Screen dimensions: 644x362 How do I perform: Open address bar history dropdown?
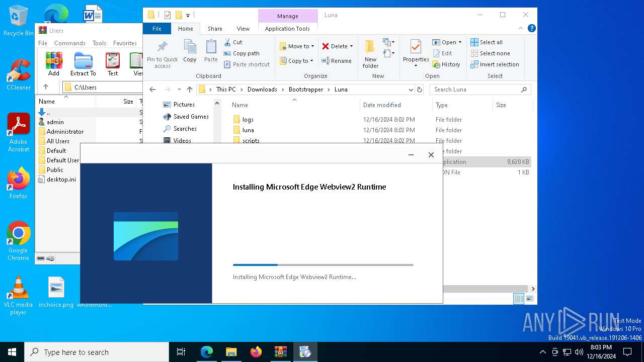[411, 89]
